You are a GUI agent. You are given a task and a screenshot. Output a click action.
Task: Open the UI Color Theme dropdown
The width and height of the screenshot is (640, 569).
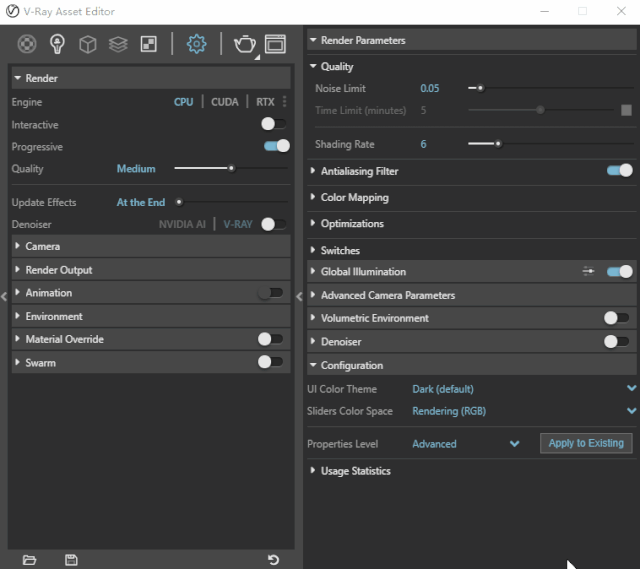point(524,389)
